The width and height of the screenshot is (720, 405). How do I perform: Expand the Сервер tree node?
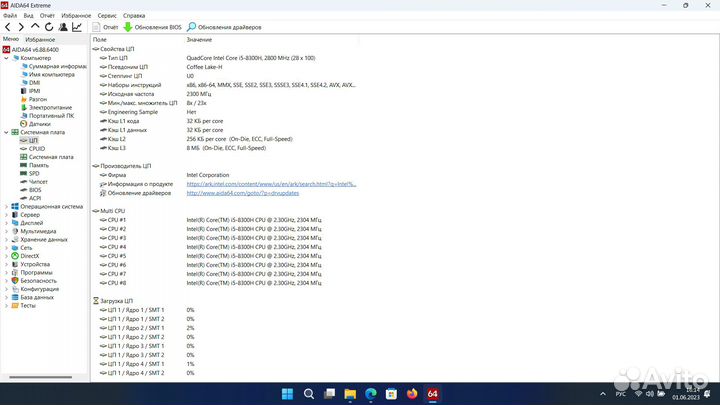[6, 215]
